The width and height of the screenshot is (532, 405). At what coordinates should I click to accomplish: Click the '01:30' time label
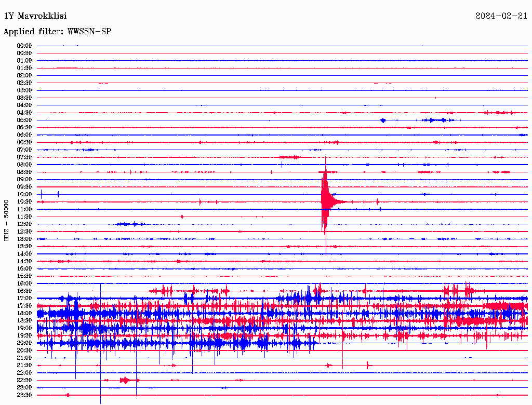click(x=24, y=68)
